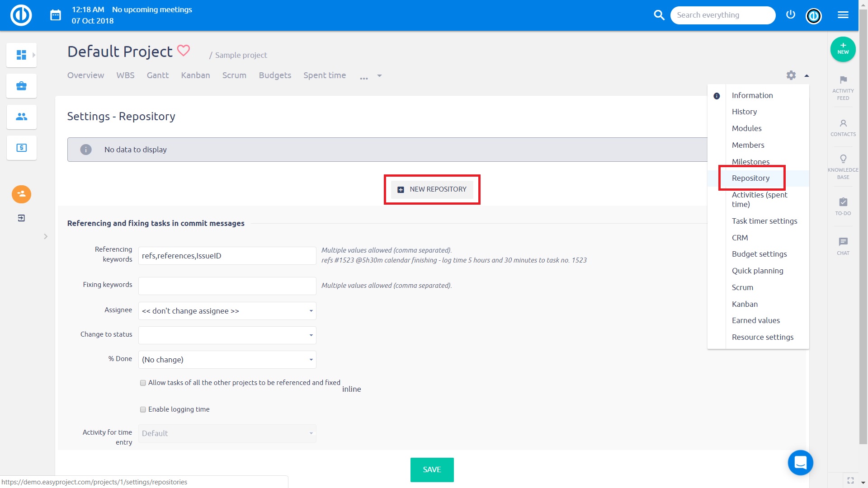Click the SAVE button
Image resolution: width=868 pixels, height=488 pixels.
(x=431, y=469)
